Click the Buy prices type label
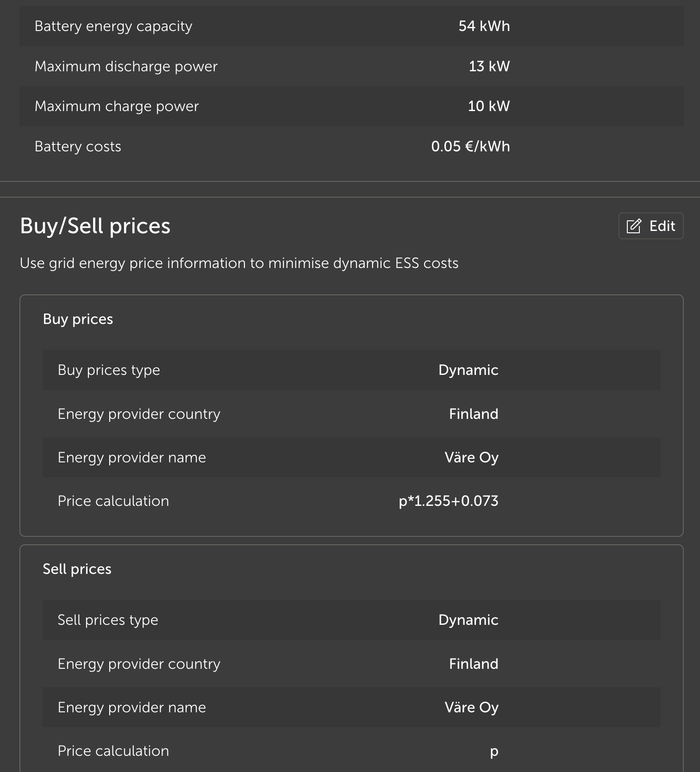Image resolution: width=700 pixels, height=772 pixels. [x=109, y=370]
